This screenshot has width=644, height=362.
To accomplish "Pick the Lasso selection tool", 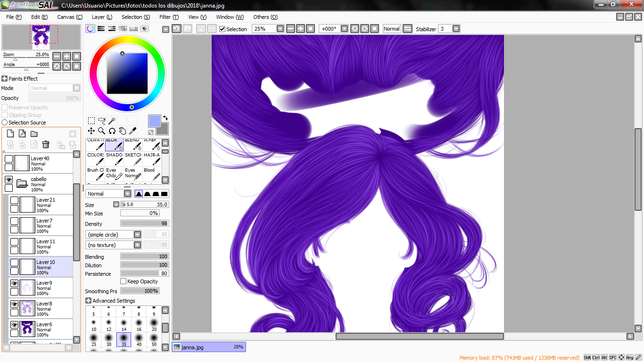I will (101, 121).
